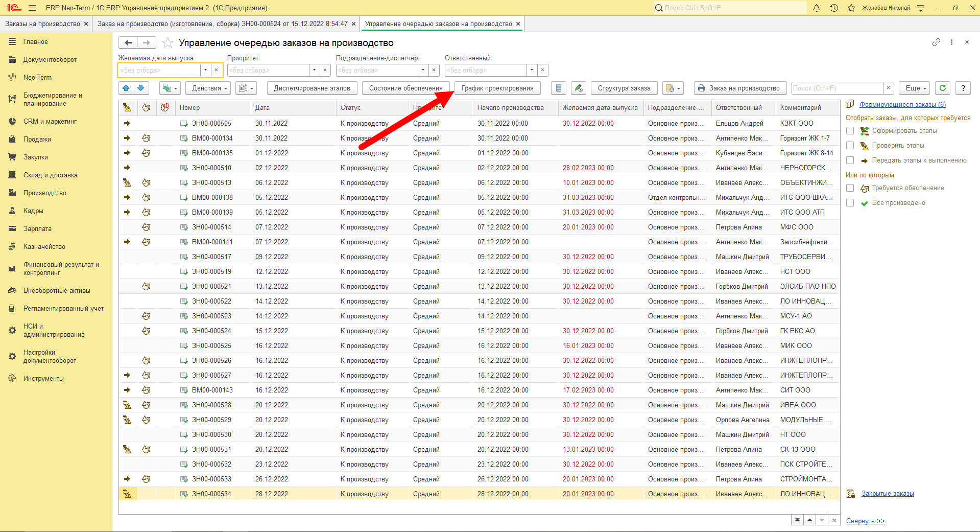The width and height of the screenshot is (980, 532).
Task: Open Продажи in sidebar menu
Action: tap(37, 139)
